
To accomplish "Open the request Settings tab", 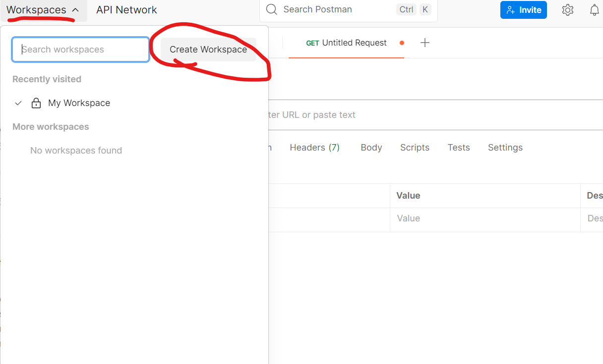I will coord(505,148).
